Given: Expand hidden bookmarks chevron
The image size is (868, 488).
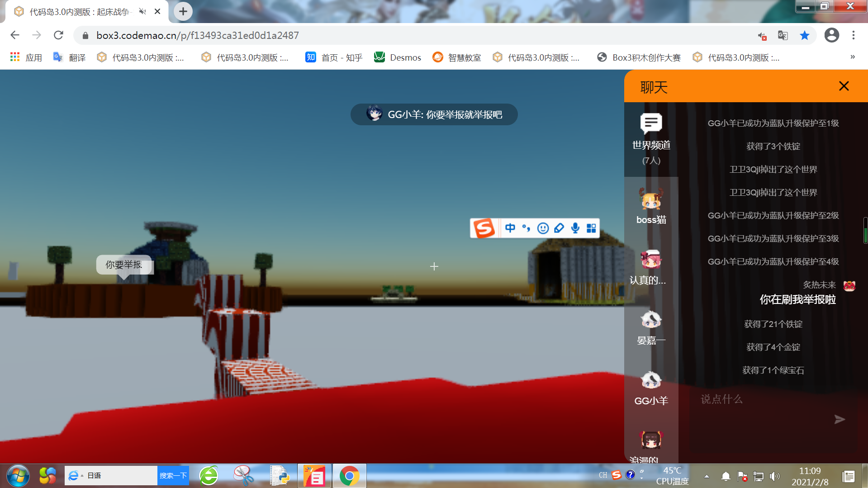Looking at the screenshot, I should 852,57.
